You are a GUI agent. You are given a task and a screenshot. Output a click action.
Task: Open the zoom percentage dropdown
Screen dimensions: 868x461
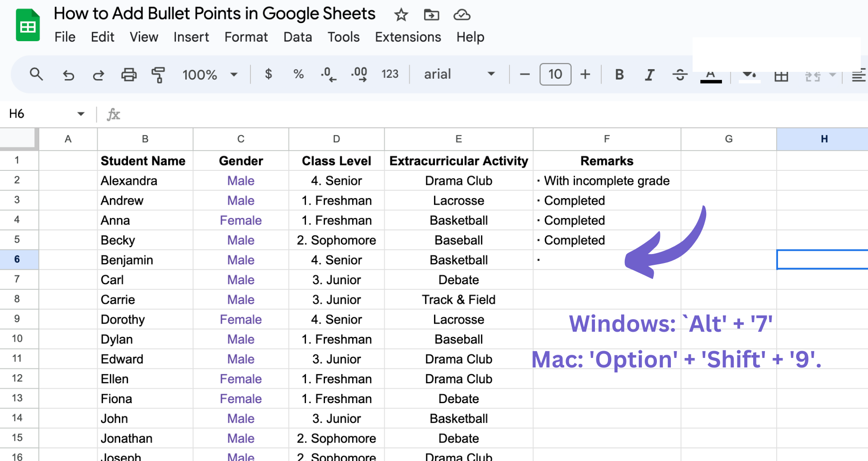[x=209, y=75]
